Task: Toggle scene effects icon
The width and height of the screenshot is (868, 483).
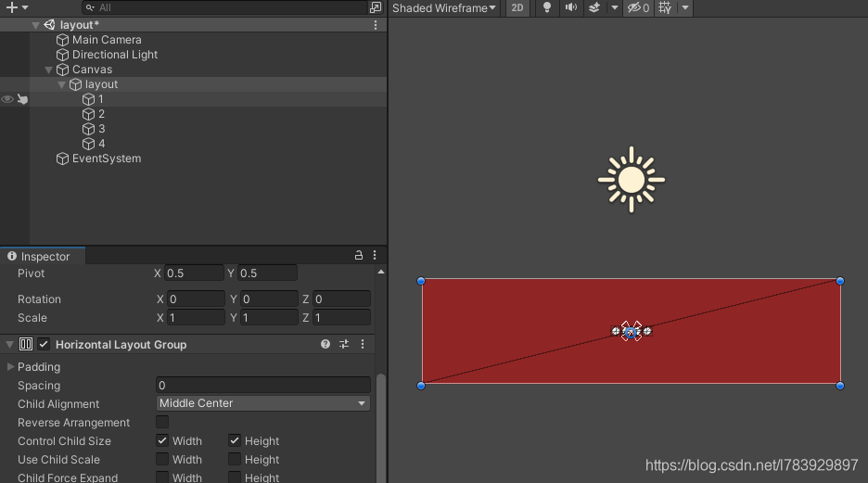Action: point(594,7)
